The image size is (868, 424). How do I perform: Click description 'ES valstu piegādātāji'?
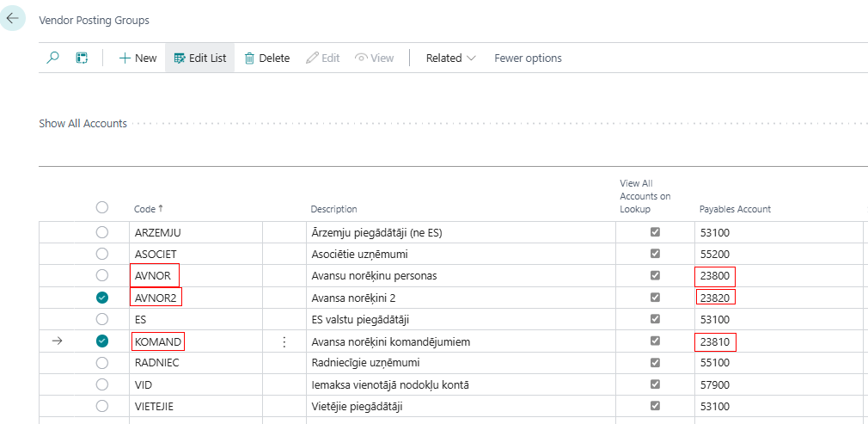[x=360, y=320]
